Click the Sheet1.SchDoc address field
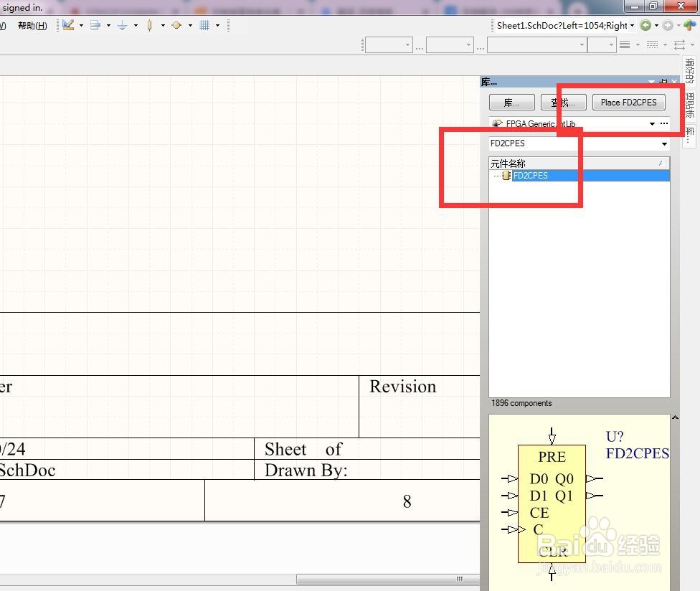Image resolution: width=700 pixels, height=591 pixels. click(562, 25)
